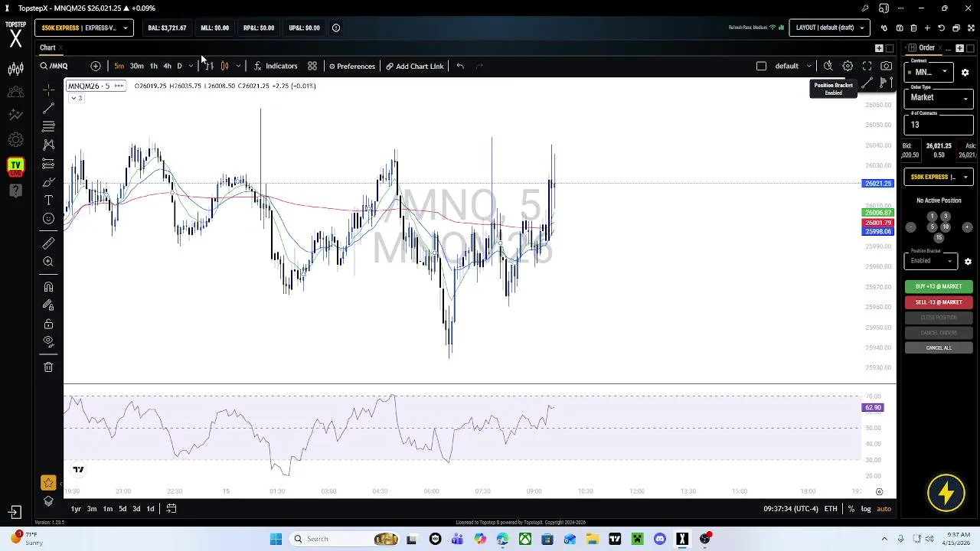The height and width of the screenshot is (551, 980).
Task: Expand the Position Bracket Enabled dropdown
Action: coord(931,261)
